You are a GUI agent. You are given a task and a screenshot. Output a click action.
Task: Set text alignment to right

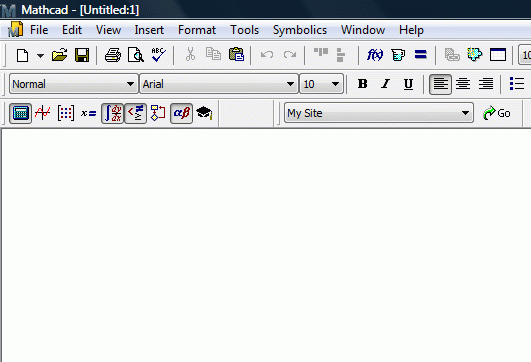pyautogui.click(x=486, y=84)
